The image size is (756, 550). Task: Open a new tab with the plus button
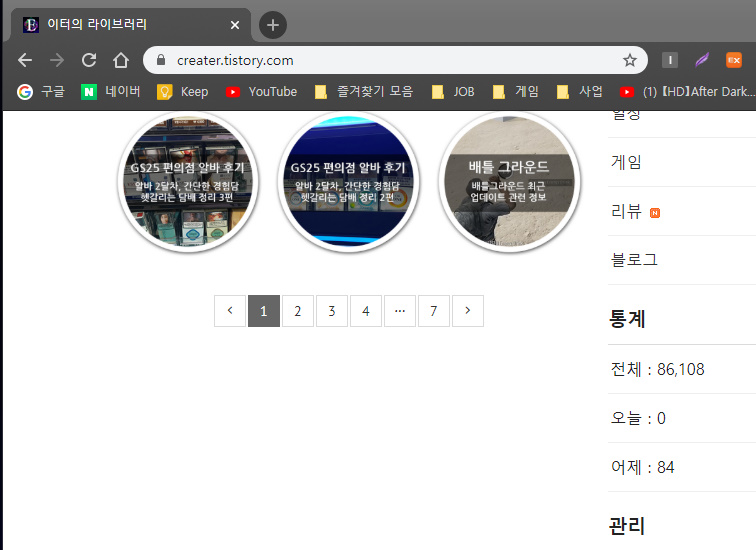(x=273, y=25)
